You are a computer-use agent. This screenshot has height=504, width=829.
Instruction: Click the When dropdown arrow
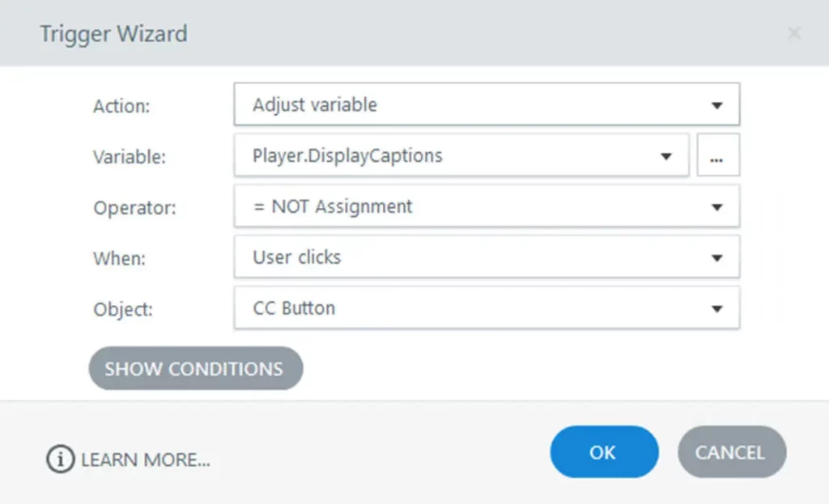click(716, 258)
